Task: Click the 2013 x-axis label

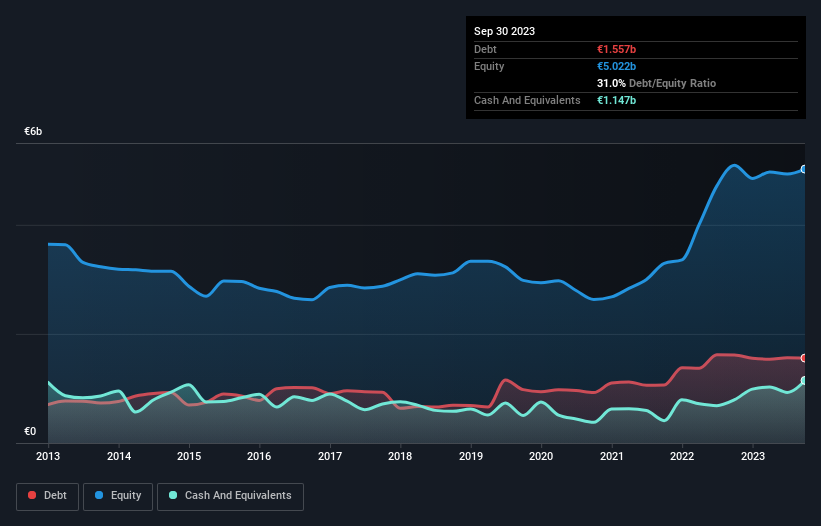Action: click(48, 456)
